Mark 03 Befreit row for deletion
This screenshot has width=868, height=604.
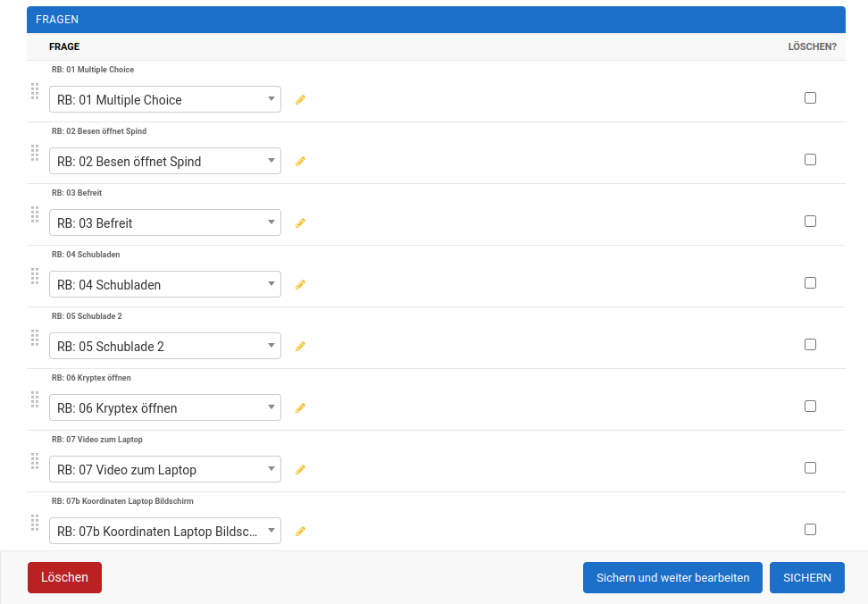point(810,222)
